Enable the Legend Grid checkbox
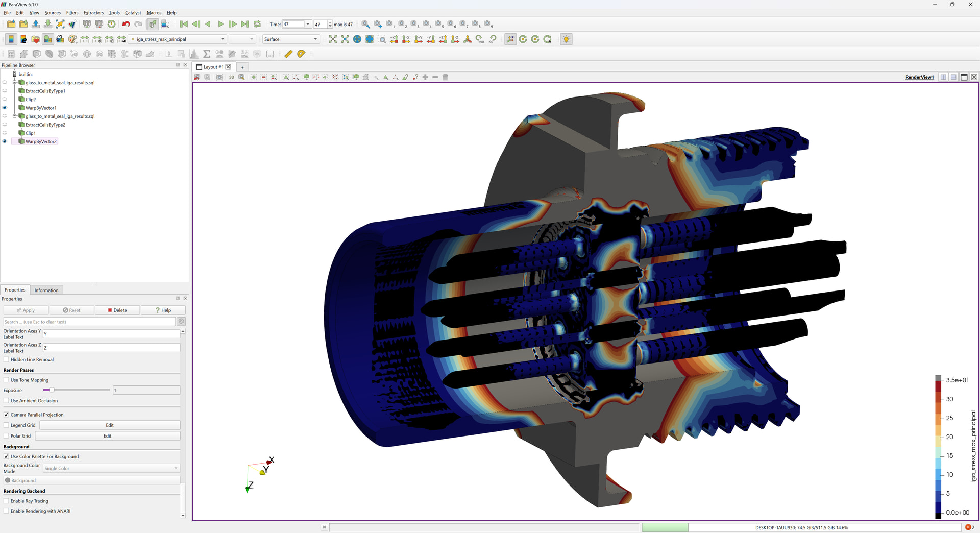This screenshot has width=980, height=533. pyautogui.click(x=7, y=425)
